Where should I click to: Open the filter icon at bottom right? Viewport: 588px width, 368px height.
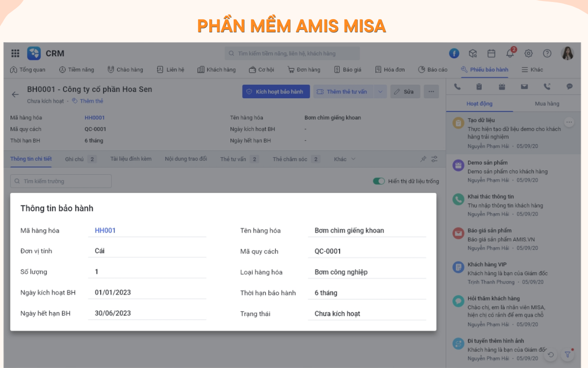(568, 354)
